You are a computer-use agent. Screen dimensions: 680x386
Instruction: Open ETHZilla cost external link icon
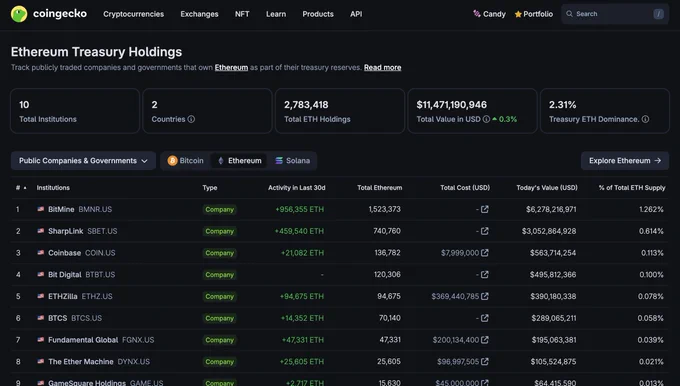[485, 296]
